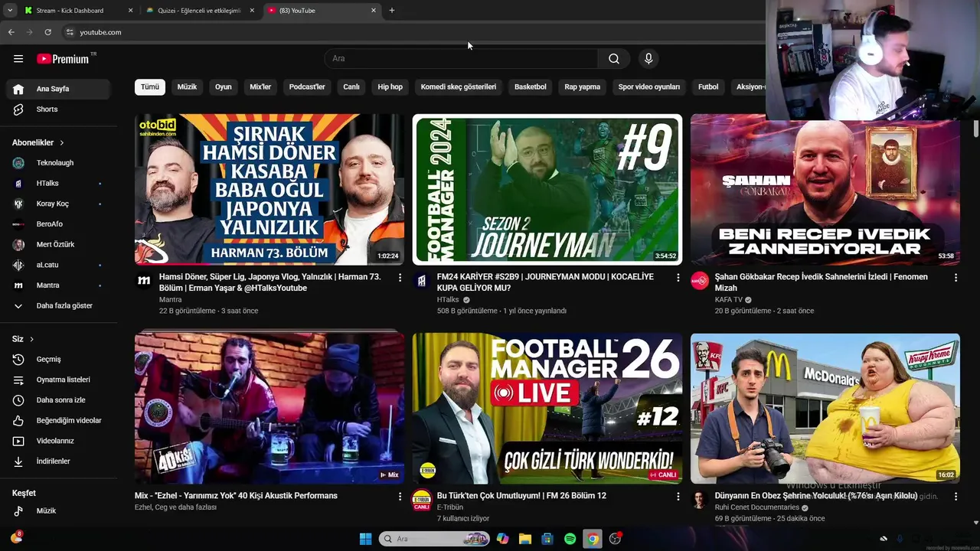Open Teknolaugh channel subscription

click(58, 163)
